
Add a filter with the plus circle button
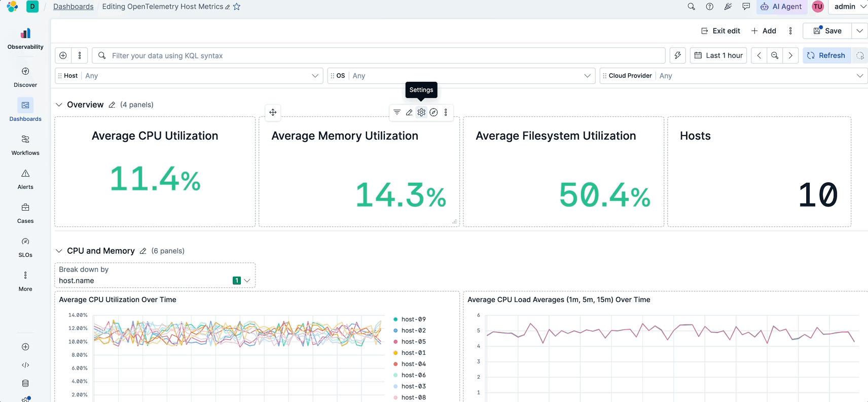(63, 55)
